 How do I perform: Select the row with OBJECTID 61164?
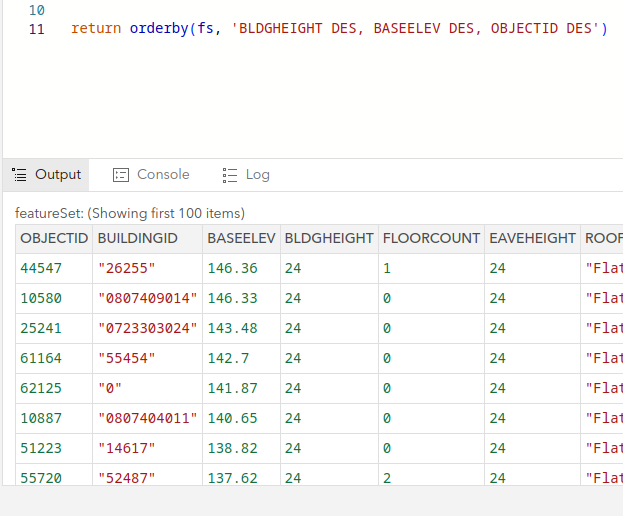click(x=41, y=358)
